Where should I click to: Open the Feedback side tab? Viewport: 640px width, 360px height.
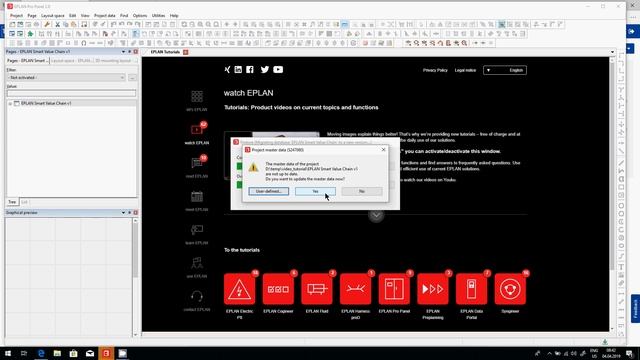pos(635,309)
